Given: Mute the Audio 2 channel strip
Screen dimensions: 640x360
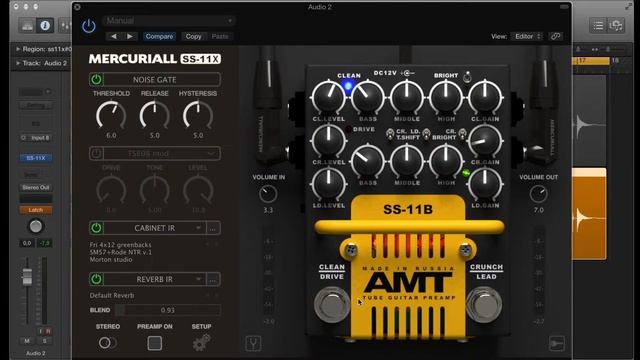Looking at the screenshot, I should [x=27, y=341].
